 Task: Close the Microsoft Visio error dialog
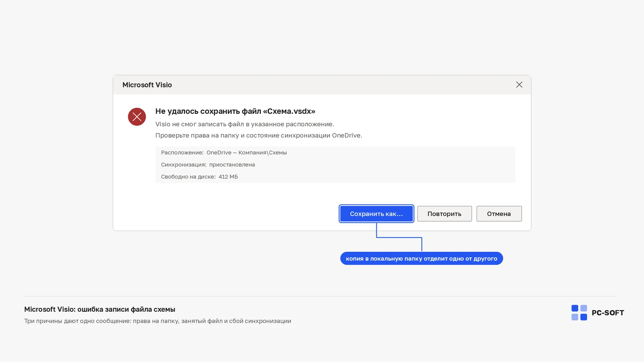tap(519, 84)
